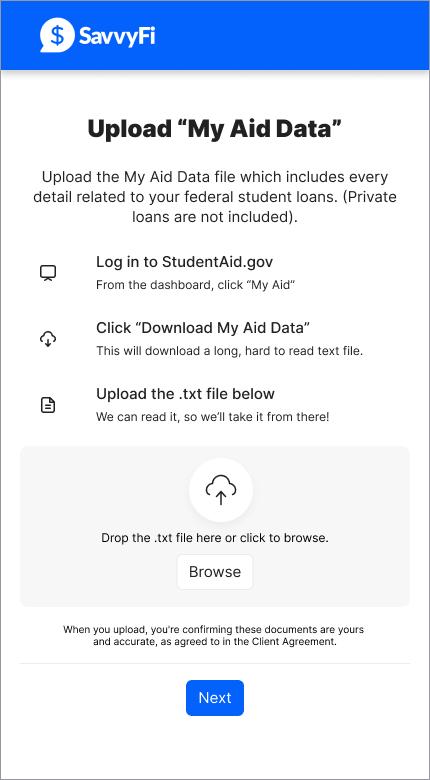The height and width of the screenshot is (780, 430).
Task: Click the blue Next button
Action: pyautogui.click(x=215, y=698)
